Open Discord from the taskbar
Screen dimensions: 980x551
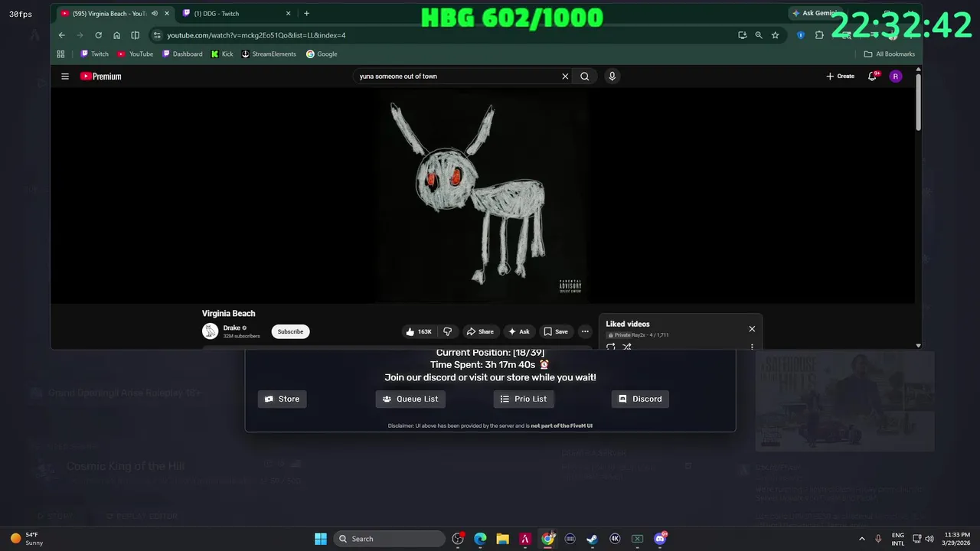[x=660, y=539]
